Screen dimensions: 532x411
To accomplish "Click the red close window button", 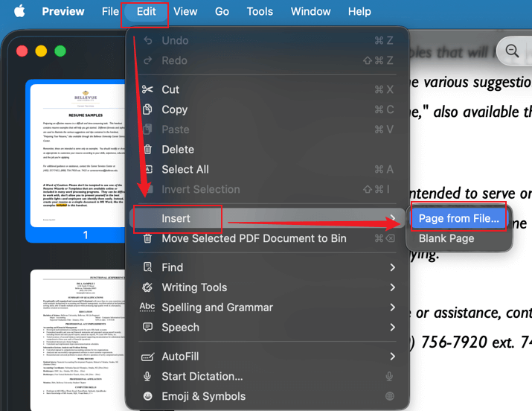I will click(x=22, y=51).
